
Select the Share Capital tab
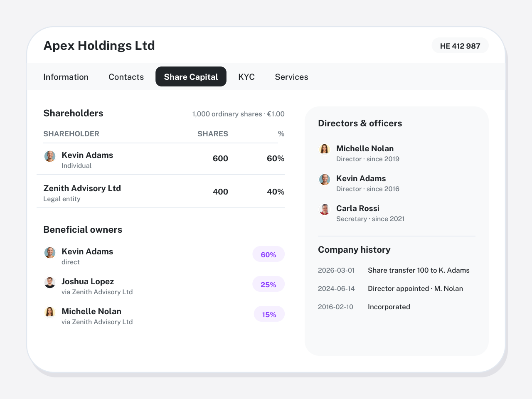(191, 76)
